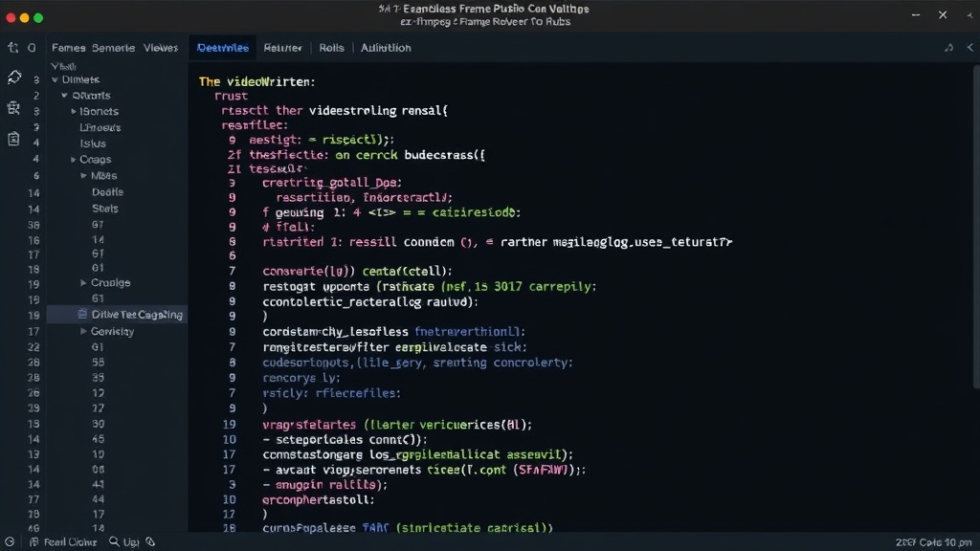This screenshot has height=551, width=980.
Task: Expand the 'Crcolge' tree folder
Action: tap(84, 283)
